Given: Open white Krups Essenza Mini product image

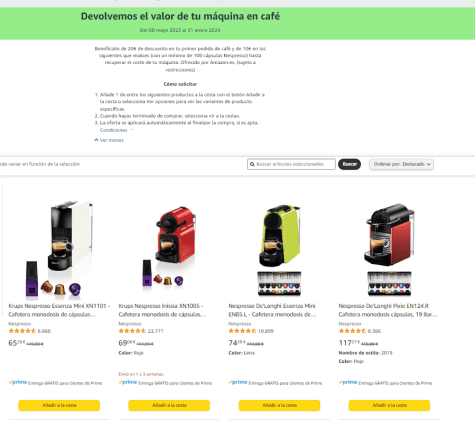Looking at the screenshot, I should point(59,248).
